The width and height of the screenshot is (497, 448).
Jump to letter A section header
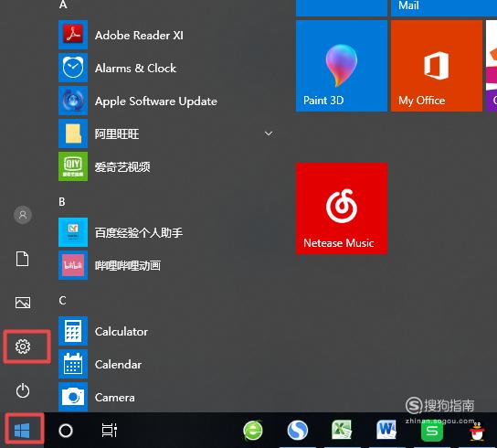tap(63, 5)
